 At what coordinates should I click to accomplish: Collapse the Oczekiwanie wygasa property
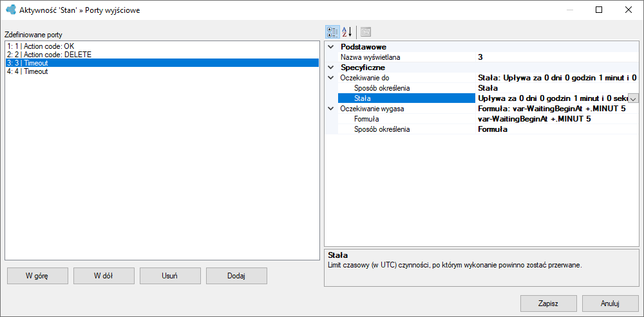coord(330,109)
